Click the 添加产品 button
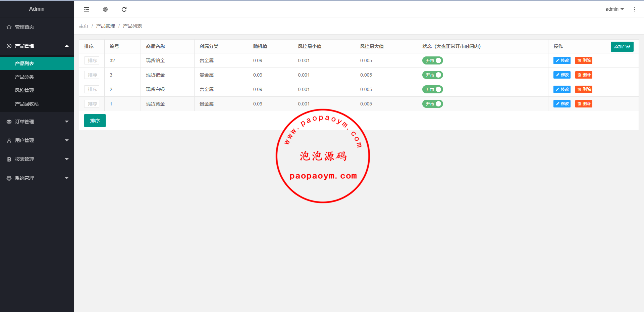The width and height of the screenshot is (644, 312). point(622,46)
